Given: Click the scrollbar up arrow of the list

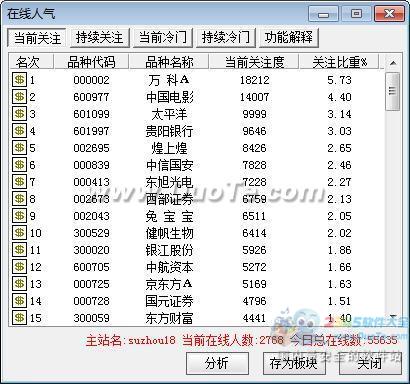Looking at the screenshot, I should coord(393,63).
